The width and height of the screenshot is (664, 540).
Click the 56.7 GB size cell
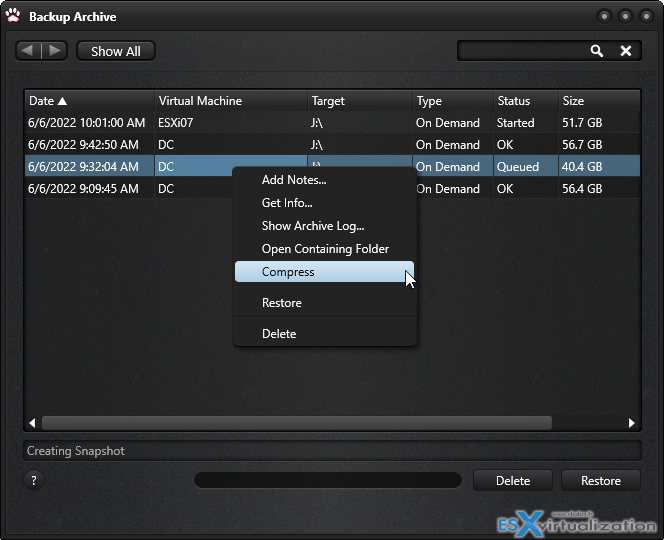pos(599,145)
